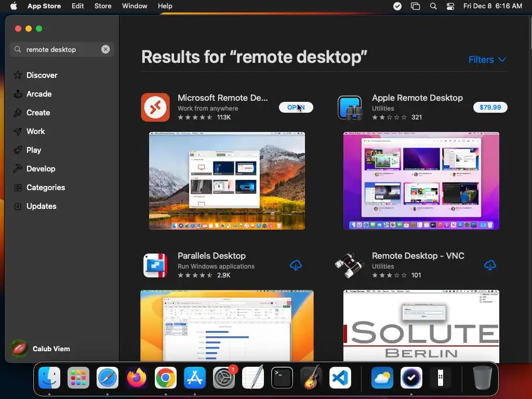The width and height of the screenshot is (532, 399).
Task: Open the Discover section in sidebar
Action: (35, 75)
